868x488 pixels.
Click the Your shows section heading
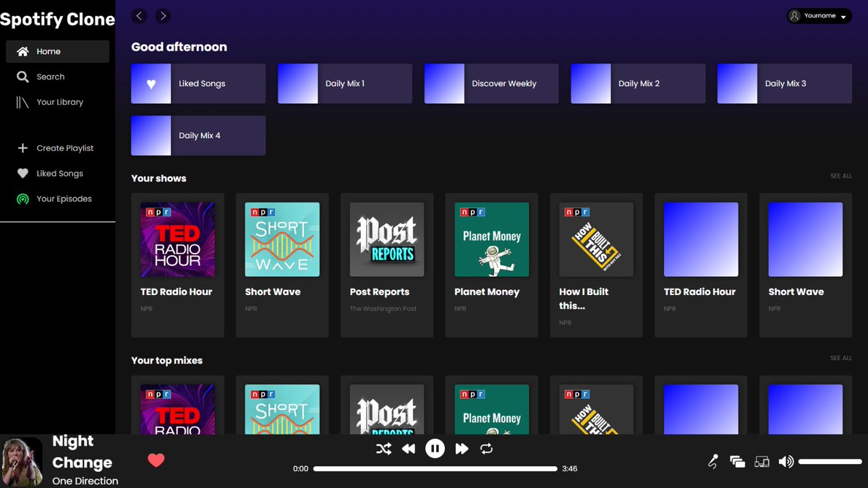[158, 179]
